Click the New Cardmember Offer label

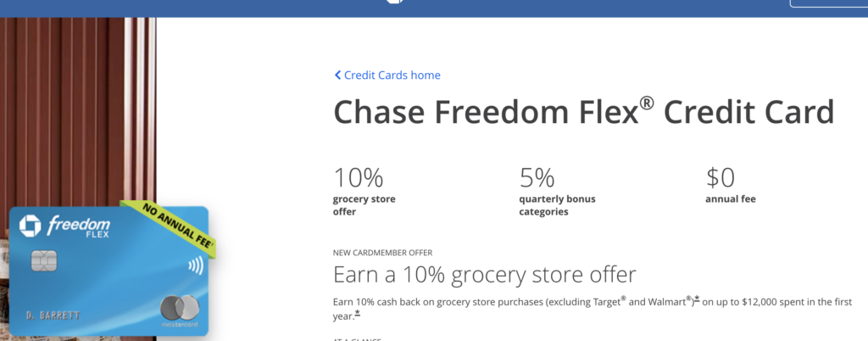383,253
